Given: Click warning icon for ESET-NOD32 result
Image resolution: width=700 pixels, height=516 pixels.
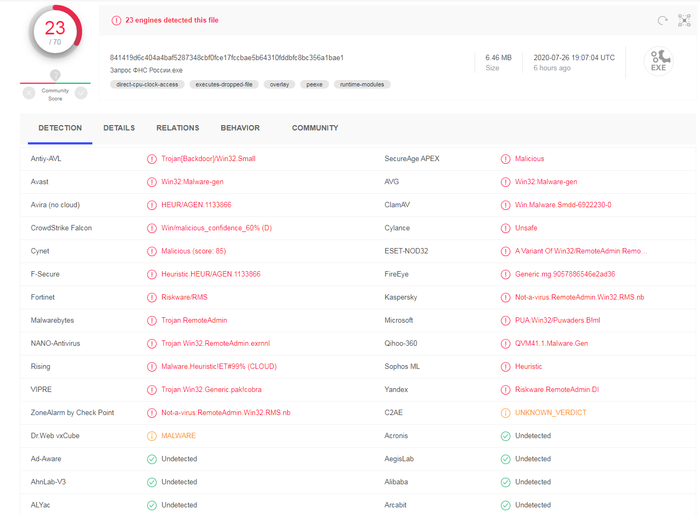Looking at the screenshot, I should (x=505, y=251).
